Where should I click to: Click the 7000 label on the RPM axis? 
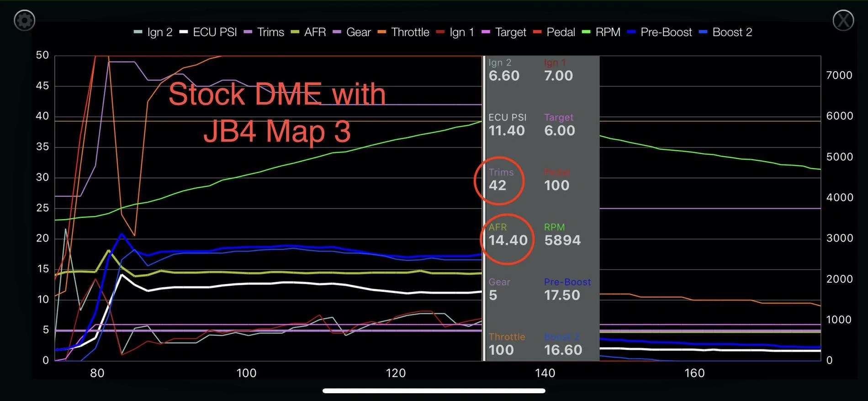[839, 75]
